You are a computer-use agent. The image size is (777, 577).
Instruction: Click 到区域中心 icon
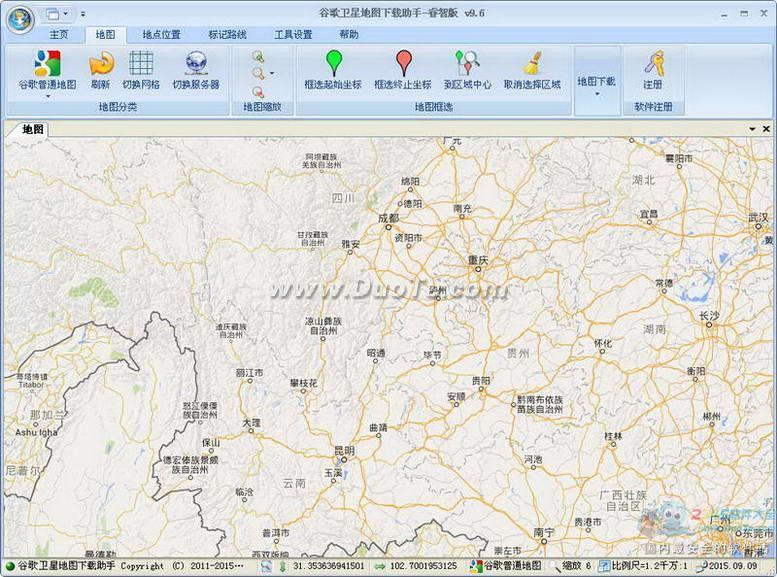(467, 62)
